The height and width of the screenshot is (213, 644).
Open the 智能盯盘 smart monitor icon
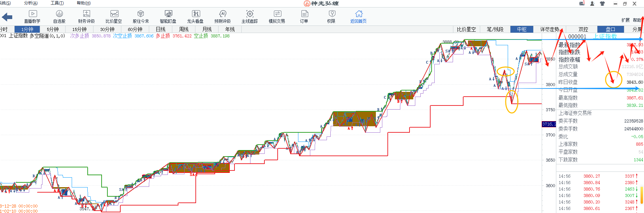pyautogui.click(x=168, y=17)
